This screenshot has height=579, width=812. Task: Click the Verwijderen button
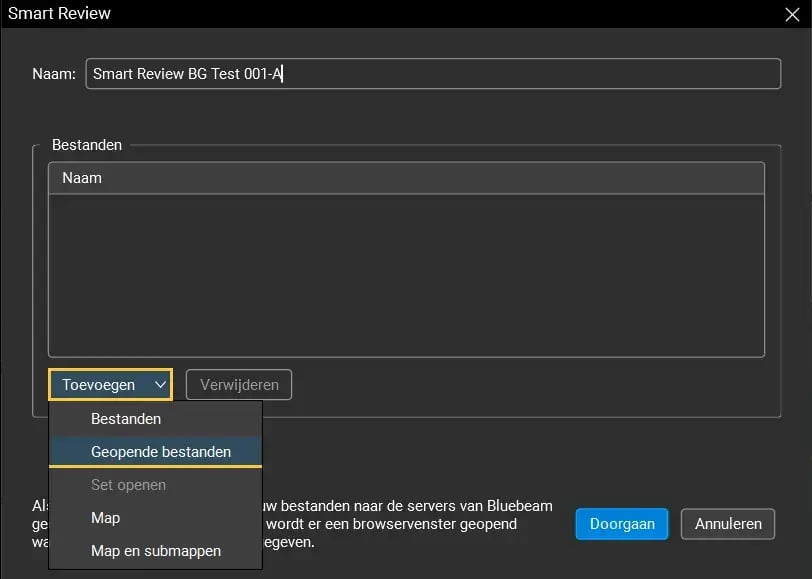(239, 385)
